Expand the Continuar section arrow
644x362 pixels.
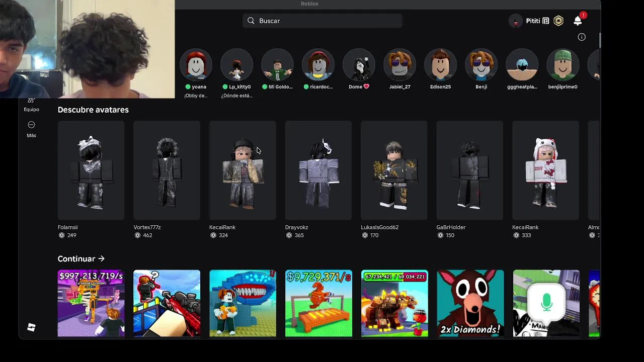[x=101, y=259]
